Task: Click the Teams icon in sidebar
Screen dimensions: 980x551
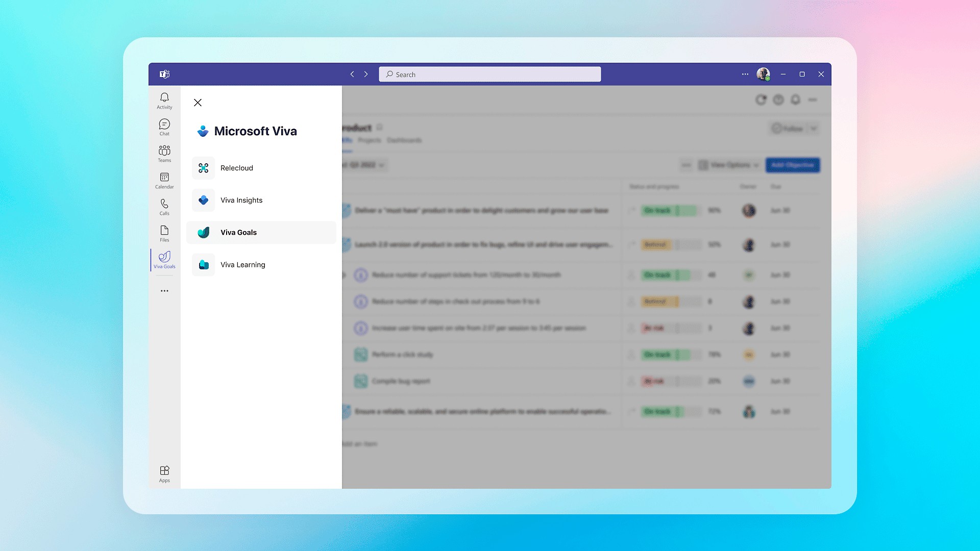Action: [164, 154]
